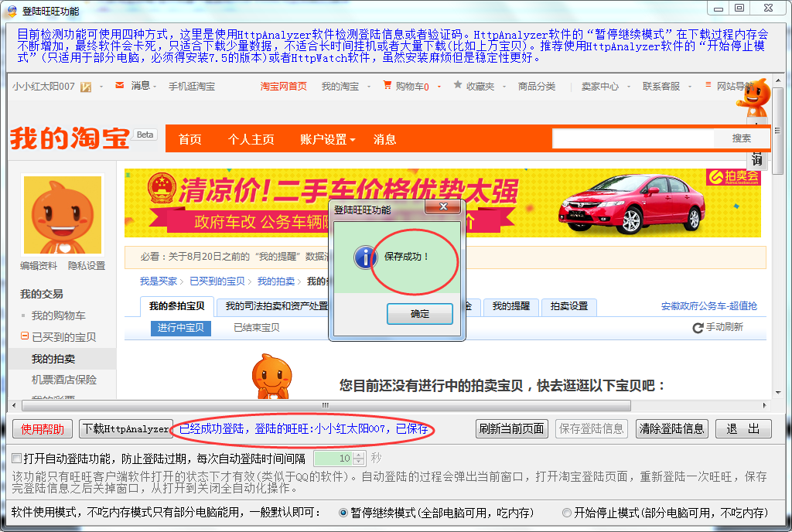Screen dimensions: 792x532
Task: Enable the 打开自动登陆功能 checkbox
Action: [17, 458]
